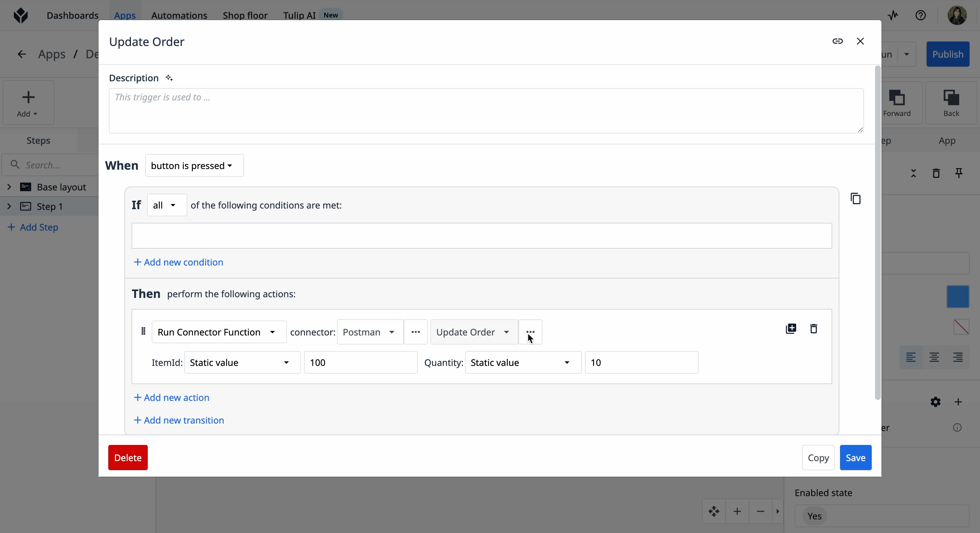Zoom in using the plus icon on canvas
Image resolution: width=980 pixels, height=533 pixels.
(x=737, y=511)
